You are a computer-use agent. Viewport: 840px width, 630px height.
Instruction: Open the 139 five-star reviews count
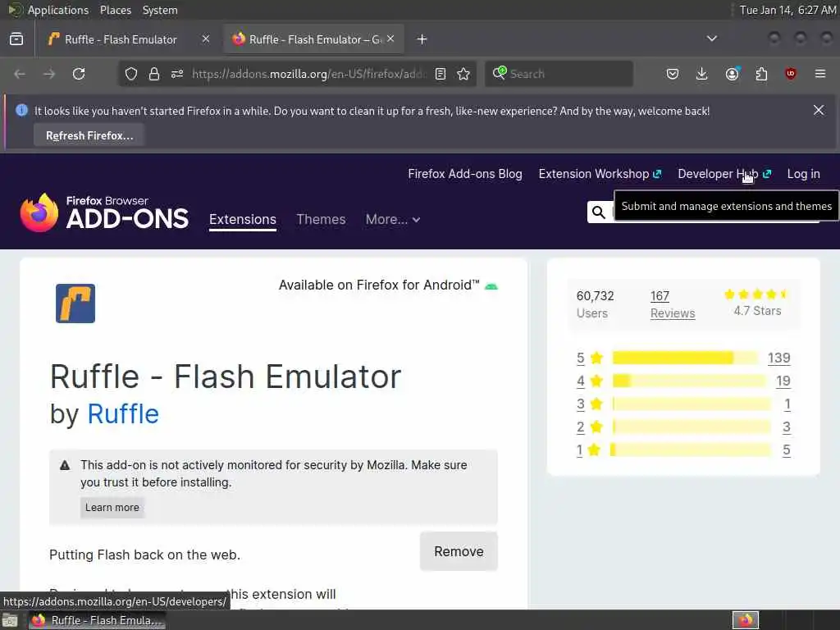point(779,358)
